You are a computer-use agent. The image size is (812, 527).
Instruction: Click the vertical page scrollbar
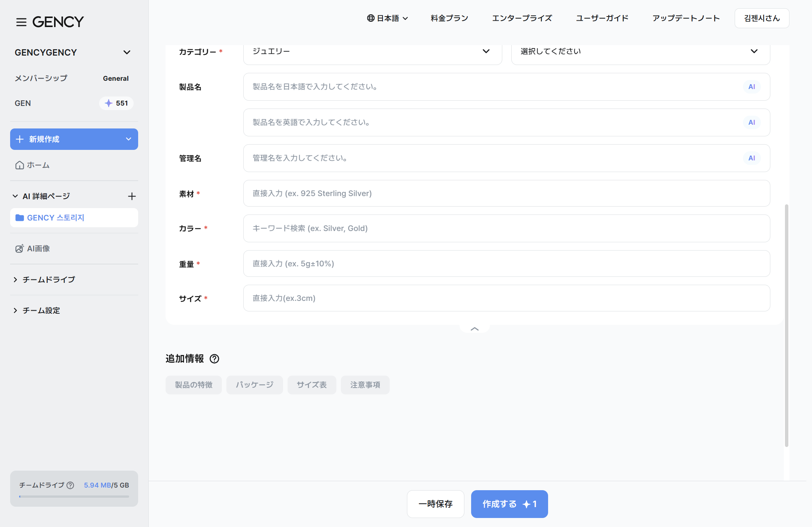786,325
